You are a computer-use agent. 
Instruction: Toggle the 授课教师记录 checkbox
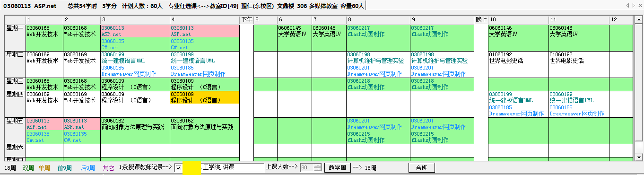click(x=178, y=168)
